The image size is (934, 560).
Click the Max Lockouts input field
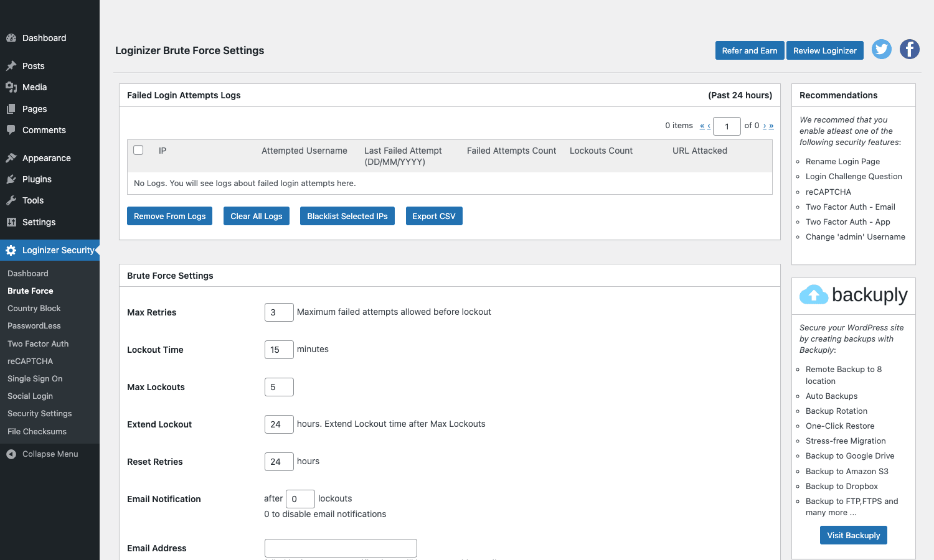(279, 387)
